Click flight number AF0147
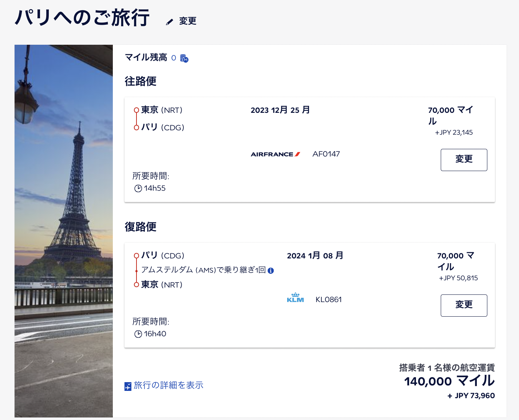 point(326,154)
